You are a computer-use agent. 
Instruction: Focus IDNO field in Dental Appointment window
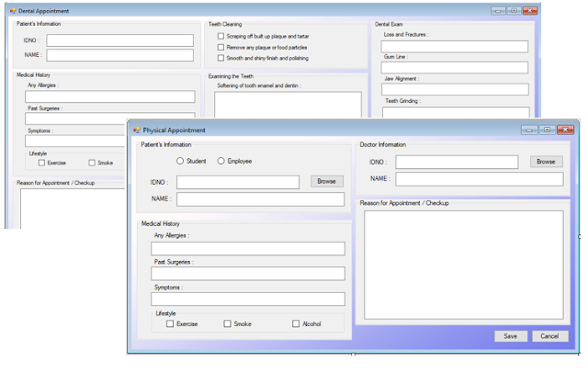coord(120,40)
